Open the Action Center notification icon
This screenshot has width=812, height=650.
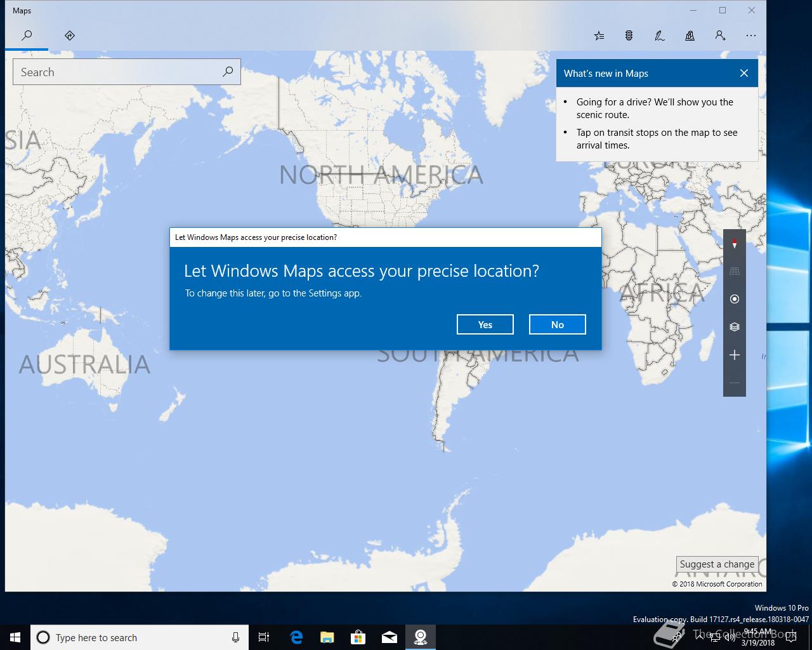pyautogui.click(x=792, y=637)
